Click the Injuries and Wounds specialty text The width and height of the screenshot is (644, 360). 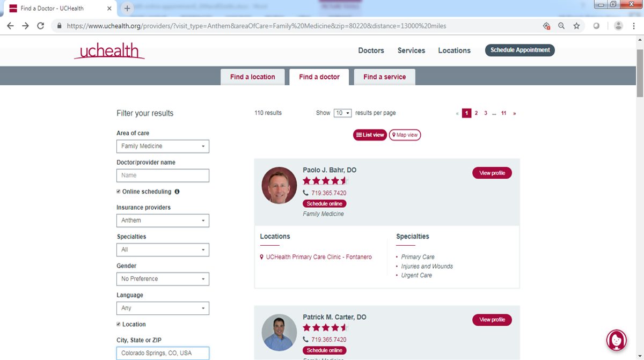[427, 266]
